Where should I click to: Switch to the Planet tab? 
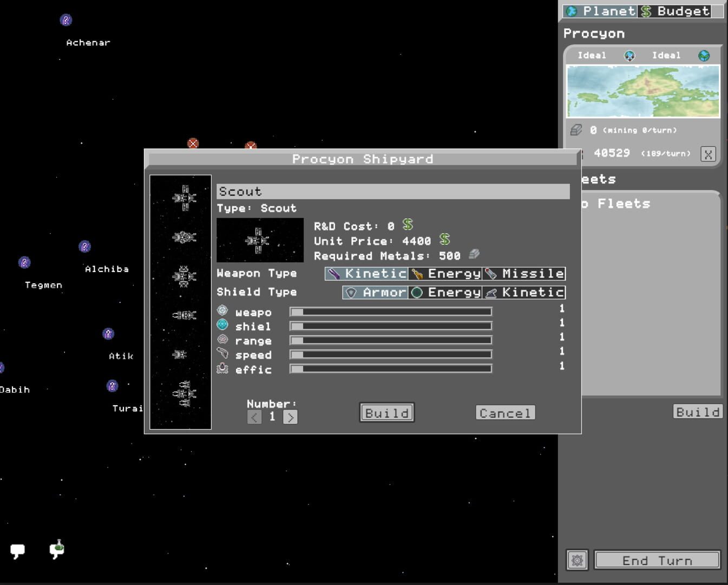[x=601, y=10]
